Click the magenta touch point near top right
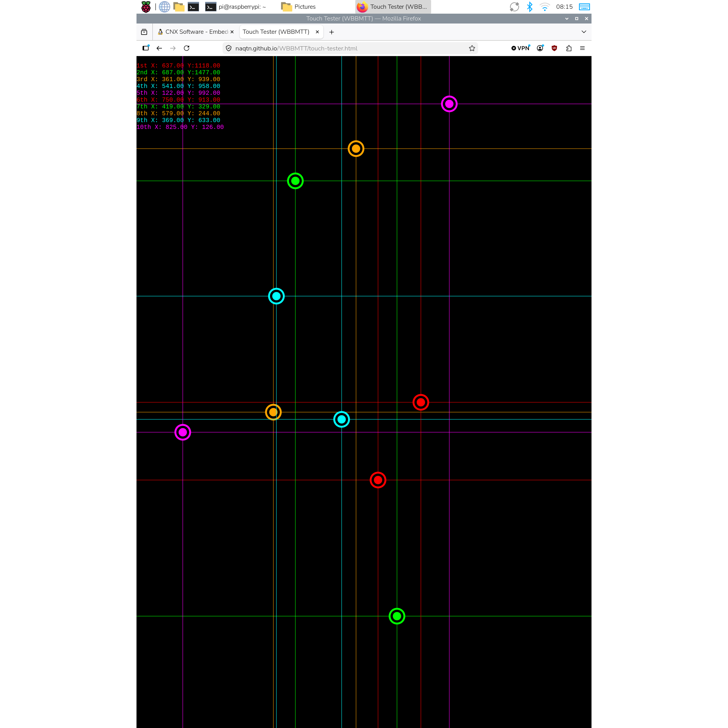 click(x=449, y=104)
